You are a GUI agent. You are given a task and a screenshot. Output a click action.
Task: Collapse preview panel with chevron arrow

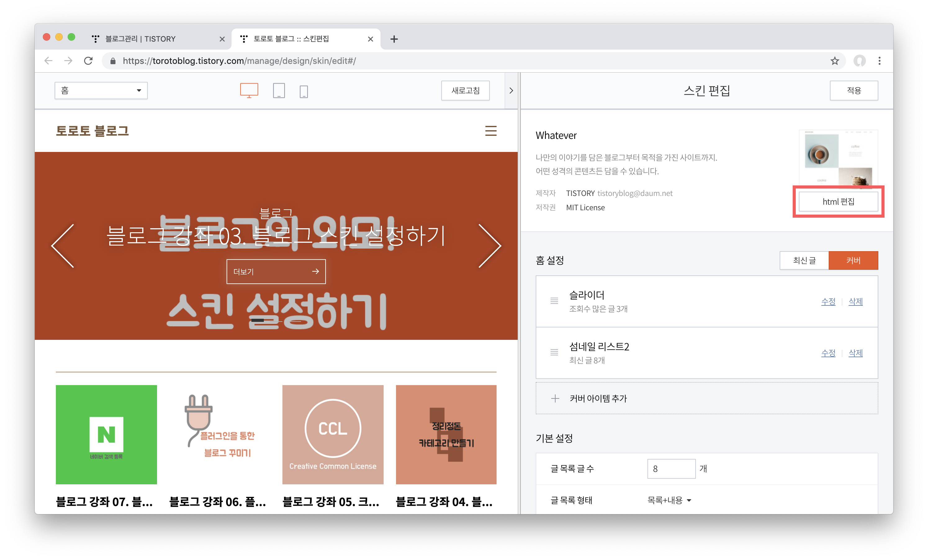(511, 91)
